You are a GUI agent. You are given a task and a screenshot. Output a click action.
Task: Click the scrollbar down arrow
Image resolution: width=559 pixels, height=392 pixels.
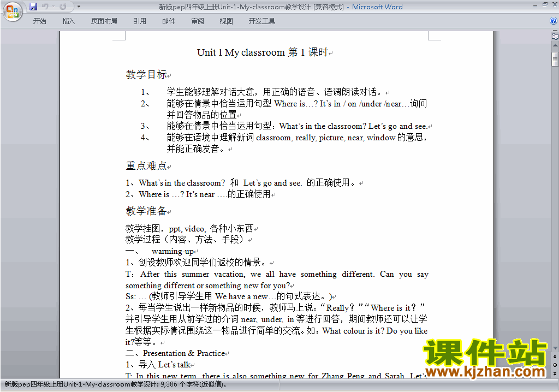click(x=555, y=348)
